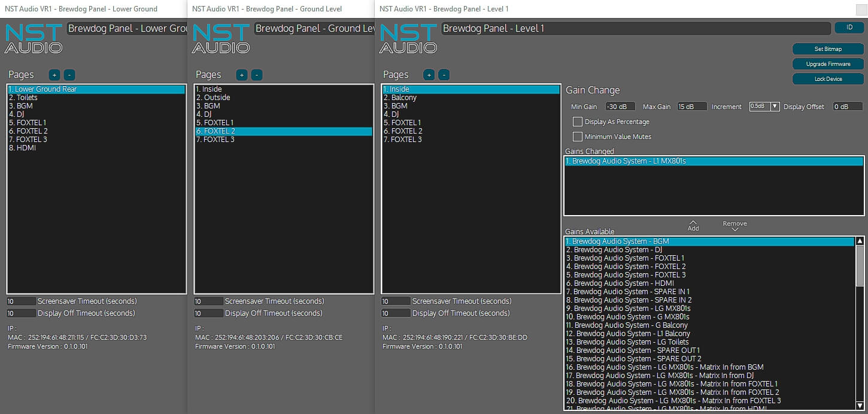The image size is (868, 414).
Task: Select FOXTEL 2 page in Ground Level window
Action: point(284,131)
